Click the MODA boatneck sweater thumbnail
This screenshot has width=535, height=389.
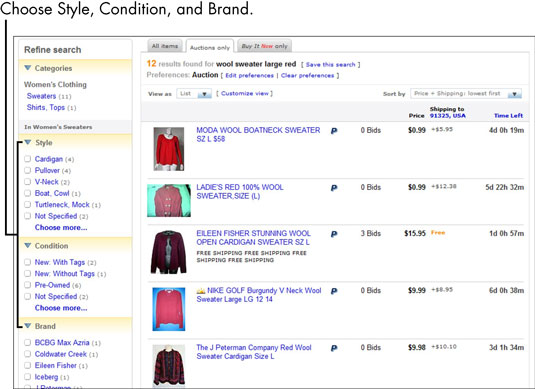point(169,149)
